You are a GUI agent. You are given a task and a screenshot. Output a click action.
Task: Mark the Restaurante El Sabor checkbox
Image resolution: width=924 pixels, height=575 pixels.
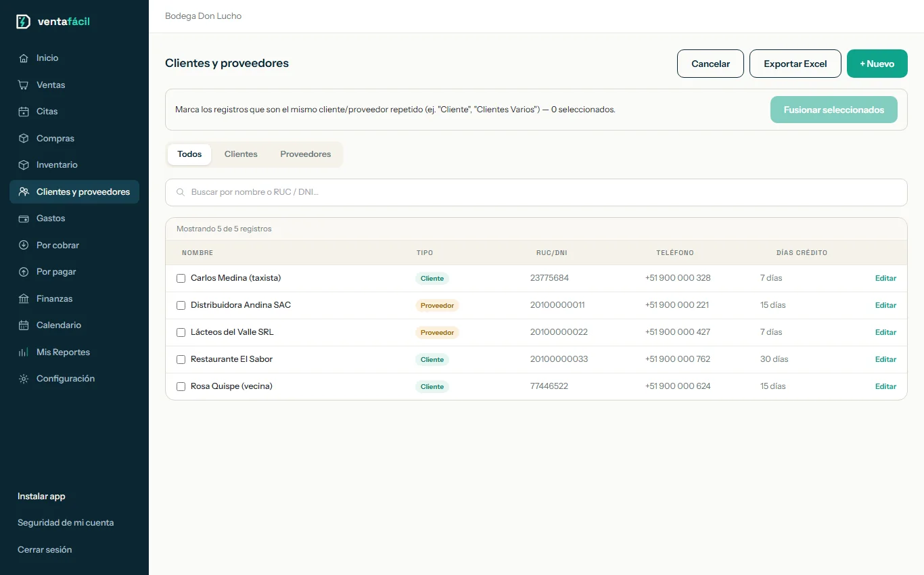[181, 359]
